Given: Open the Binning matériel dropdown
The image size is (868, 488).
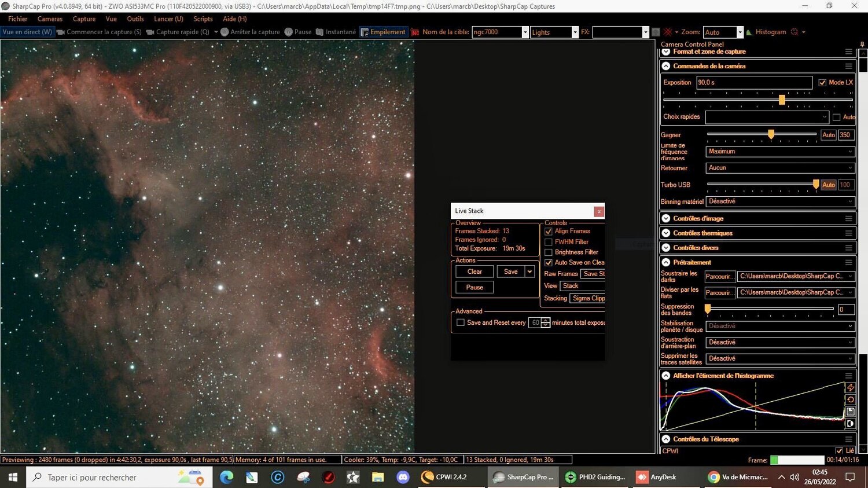Looking at the screenshot, I should pyautogui.click(x=780, y=201).
